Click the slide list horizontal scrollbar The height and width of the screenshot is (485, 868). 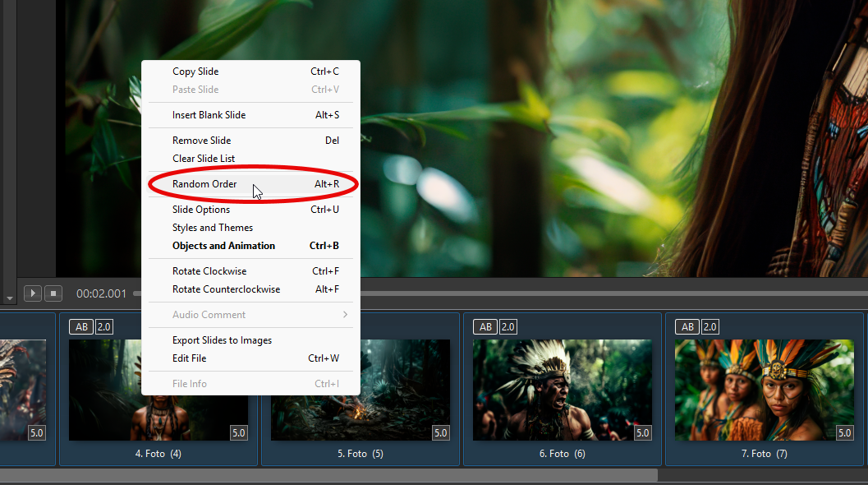pyautogui.click(x=328, y=475)
